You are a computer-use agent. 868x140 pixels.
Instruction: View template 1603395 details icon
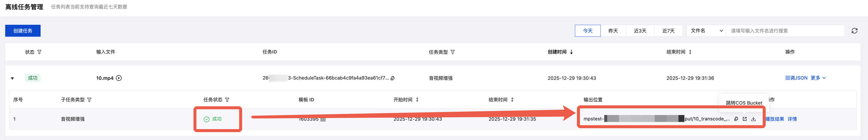coord(323,119)
